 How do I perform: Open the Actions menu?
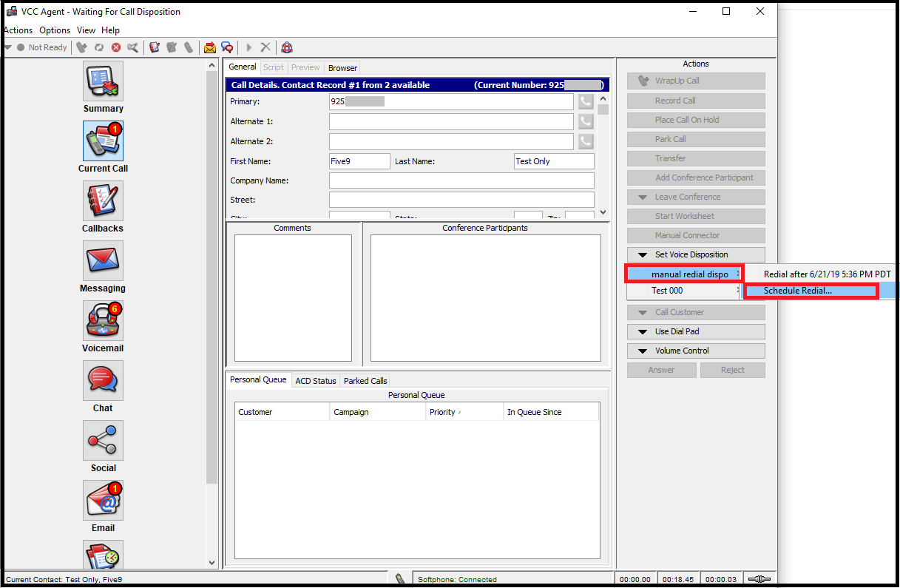(x=18, y=30)
